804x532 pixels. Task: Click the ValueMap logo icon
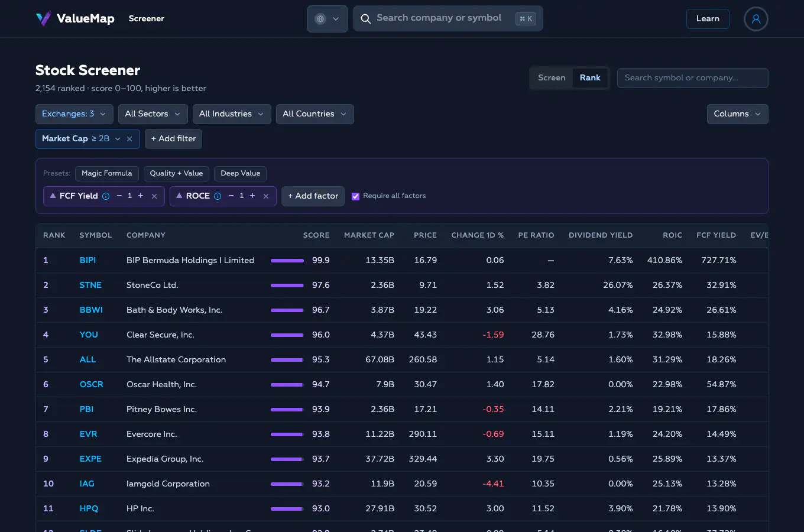(44, 19)
